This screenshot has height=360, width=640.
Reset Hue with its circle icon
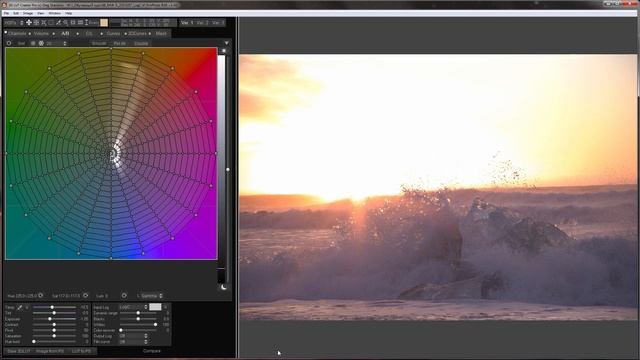(x=40, y=295)
